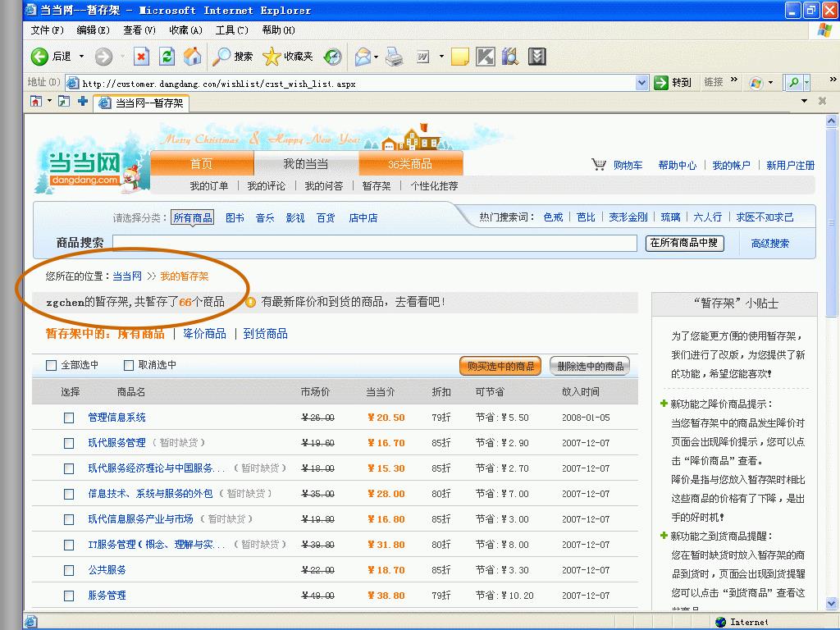Image resolution: width=840 pixels, height=630 pixels.
Task: Open Search (搜索) magnifier in toolbar
Action: [221, 57]
